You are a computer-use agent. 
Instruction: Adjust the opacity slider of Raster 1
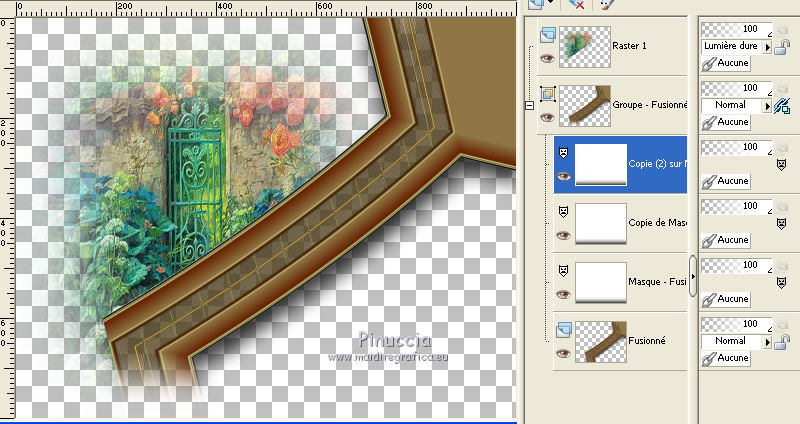click(x=737, y=30)
